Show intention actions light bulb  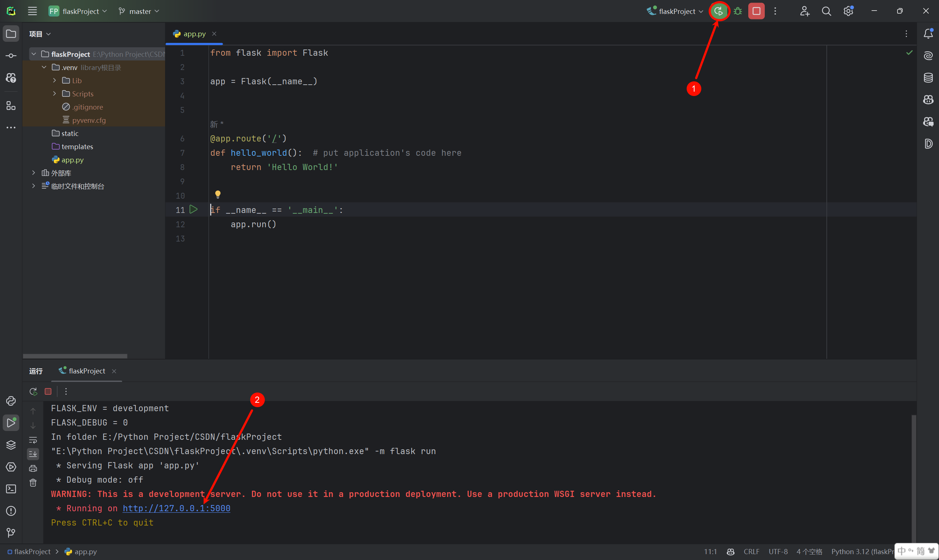click(x=218, y=194)
